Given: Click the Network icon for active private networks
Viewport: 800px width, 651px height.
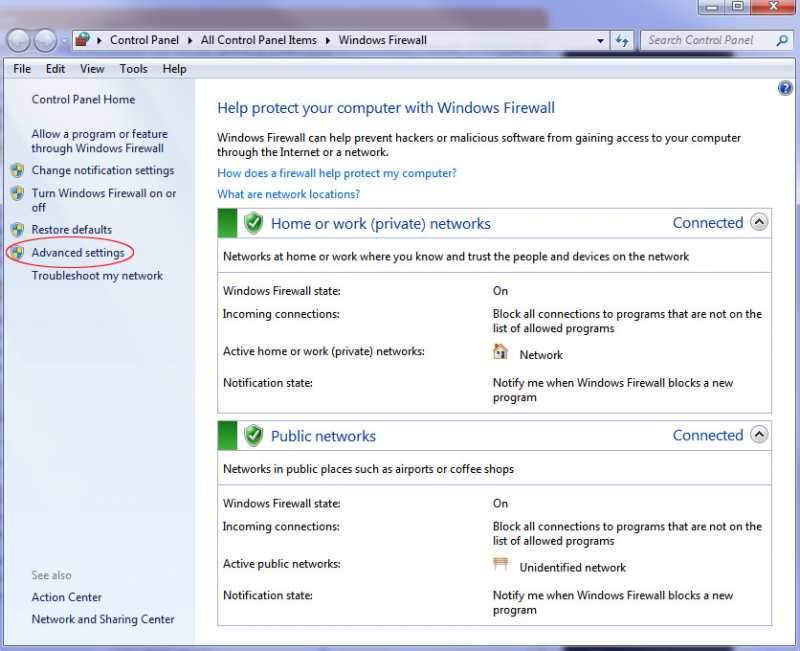Looking at the screenshot, I should [x=500, y=352].
